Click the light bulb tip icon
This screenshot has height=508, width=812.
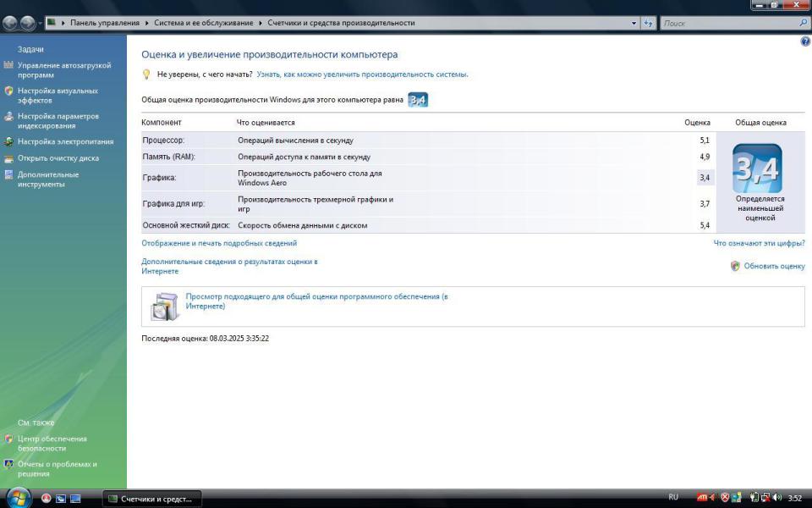tap(146, 75)
